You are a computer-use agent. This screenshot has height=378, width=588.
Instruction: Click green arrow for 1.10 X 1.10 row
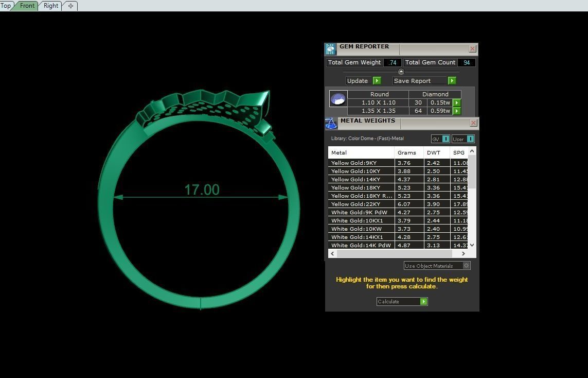tap(457, 103)
